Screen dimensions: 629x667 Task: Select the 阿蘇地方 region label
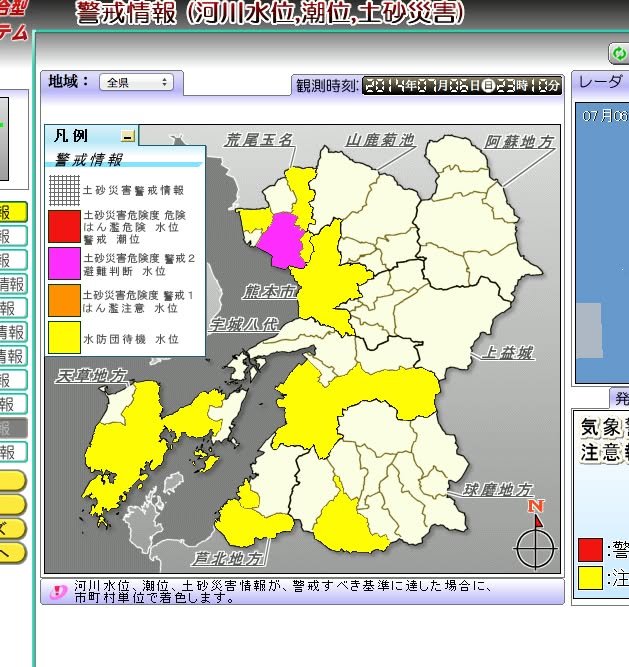tap(520, 142)
